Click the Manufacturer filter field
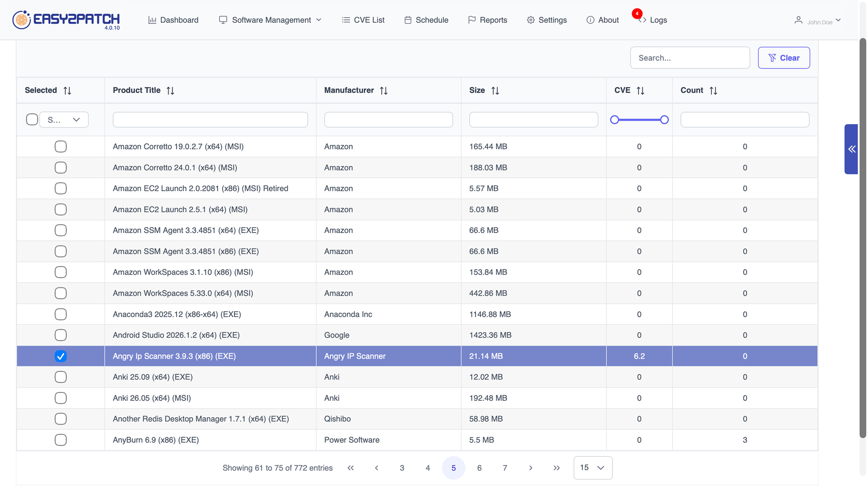This screenshot has width=868, height=488. click(389, 120)
